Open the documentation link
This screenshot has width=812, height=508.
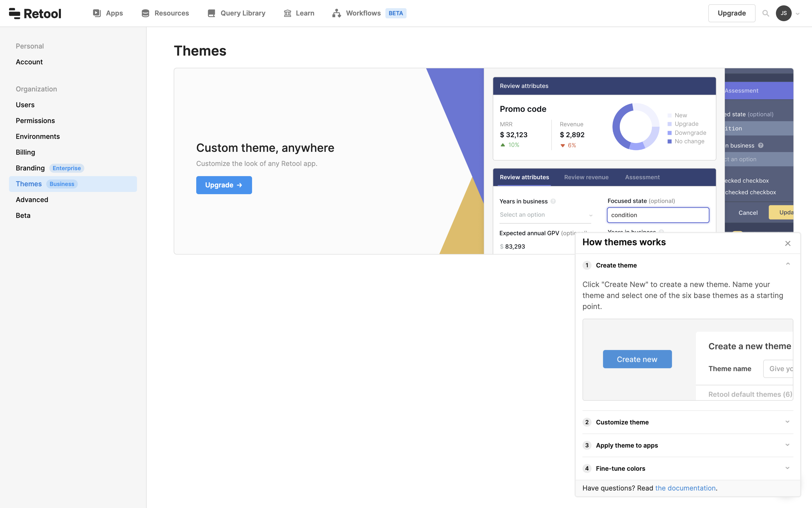click(x=685, y=488)
